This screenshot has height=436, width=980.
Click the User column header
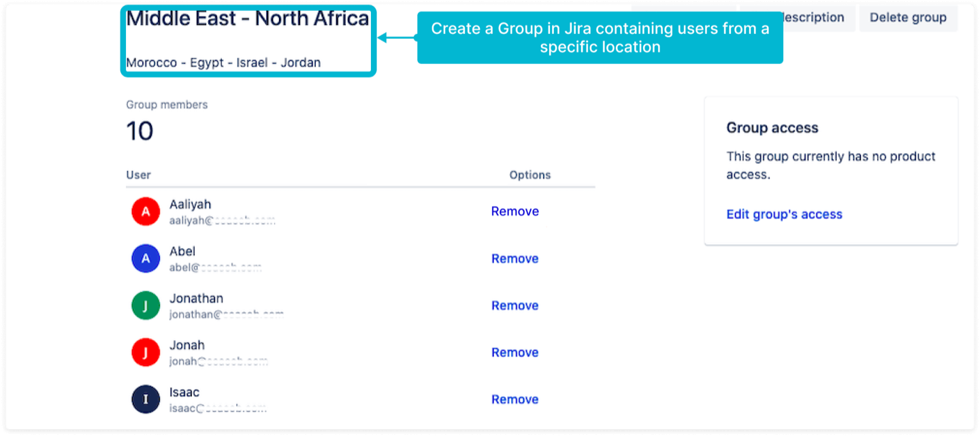(138, 175)
